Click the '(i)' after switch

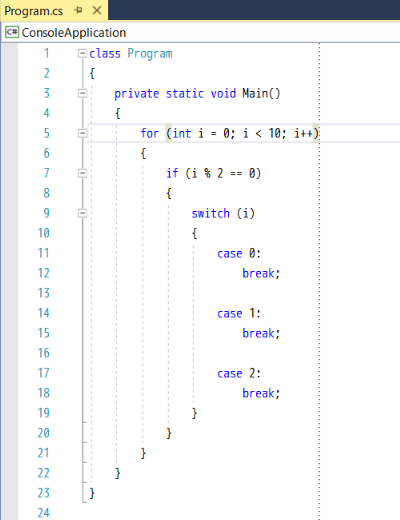click(x=246, y=213)
